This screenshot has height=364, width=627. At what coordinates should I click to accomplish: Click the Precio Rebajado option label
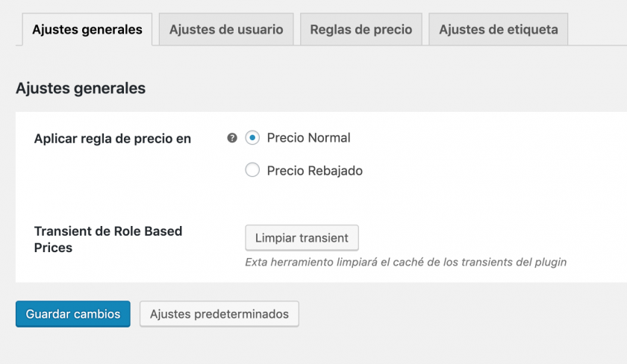(x=315, y=171)
